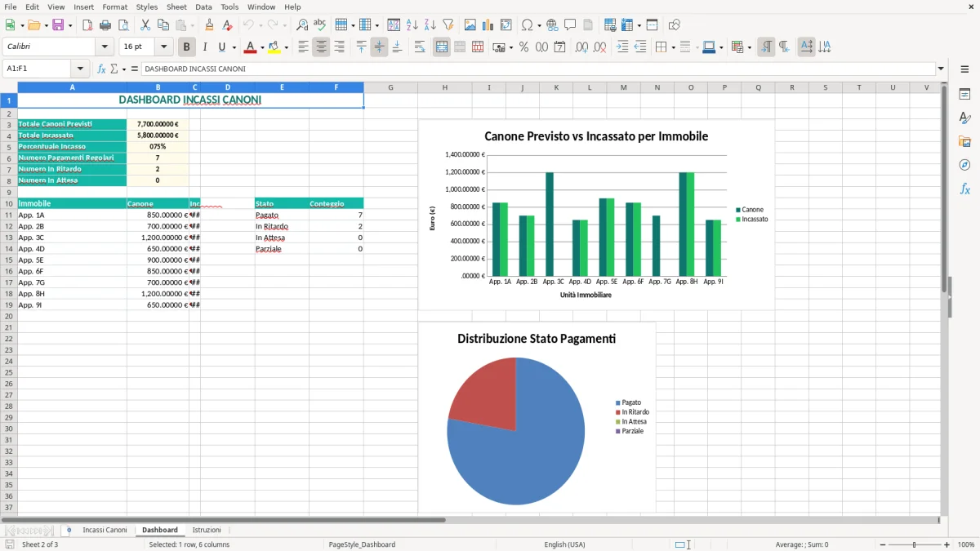Screen dimensions: 980x551
Task: Click the Insert Hyperlink icon
Action: tap(552, 25)
